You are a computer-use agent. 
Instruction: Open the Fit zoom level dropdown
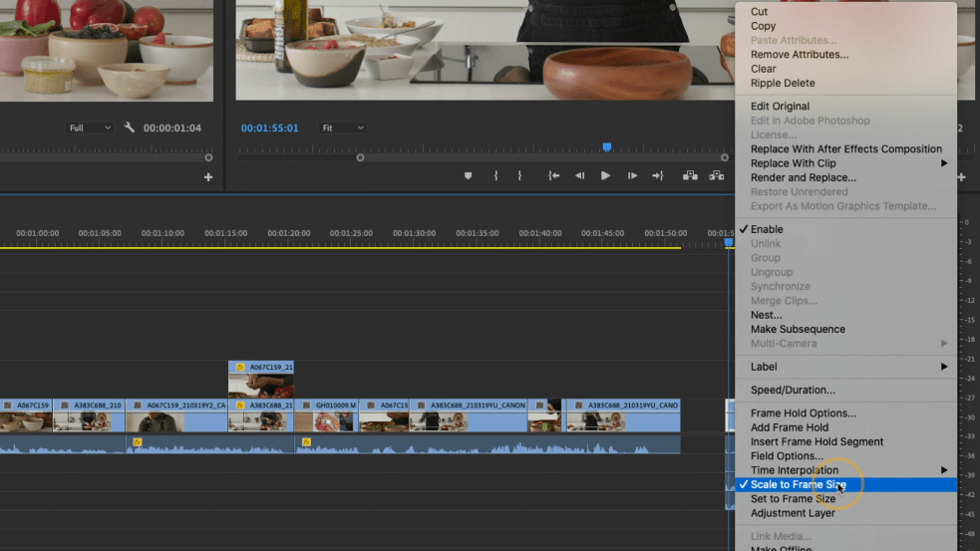point(343,128)
